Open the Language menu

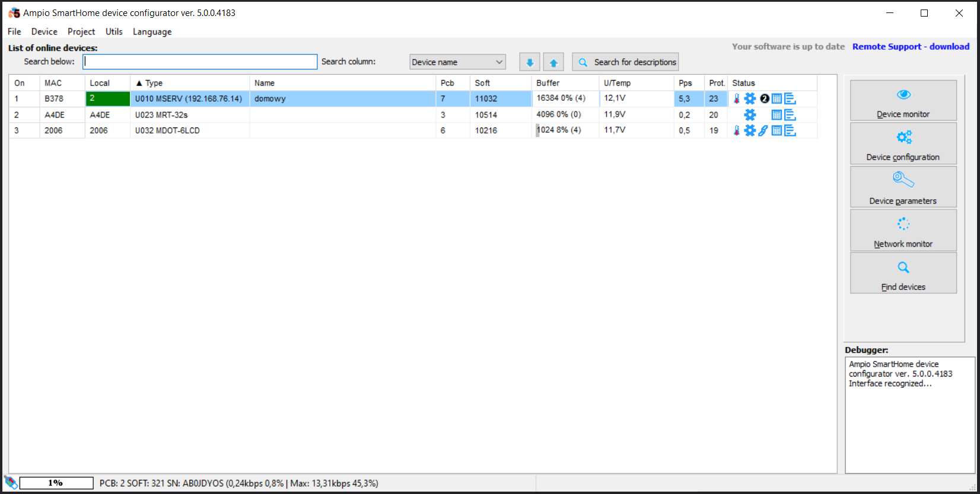[152, 32]
